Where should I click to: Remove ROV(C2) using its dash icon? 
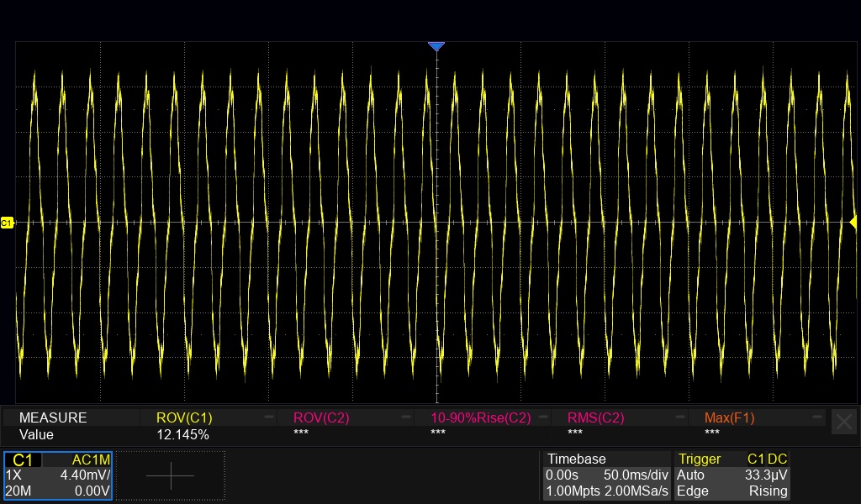406,417
